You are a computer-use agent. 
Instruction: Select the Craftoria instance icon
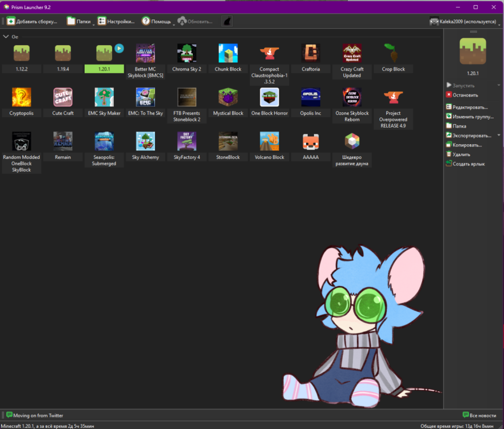(x=311, y=53)
